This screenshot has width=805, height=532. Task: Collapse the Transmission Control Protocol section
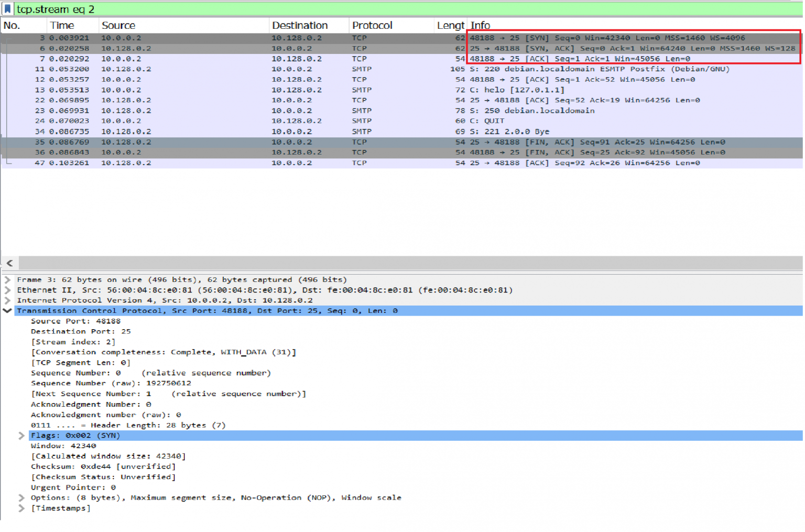[x=7, y=310]
